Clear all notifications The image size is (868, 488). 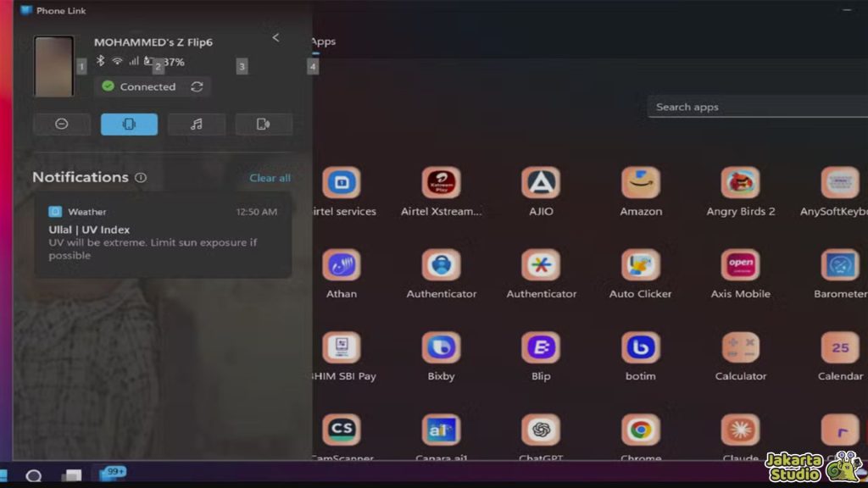tap(270, 178)
